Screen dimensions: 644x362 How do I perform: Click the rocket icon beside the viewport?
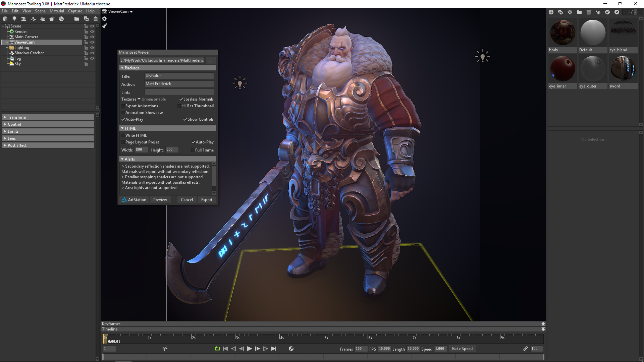105,26
